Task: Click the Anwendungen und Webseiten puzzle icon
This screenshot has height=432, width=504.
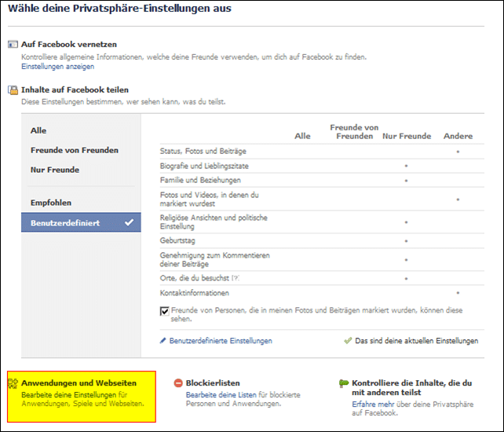Action: point(13,383)
